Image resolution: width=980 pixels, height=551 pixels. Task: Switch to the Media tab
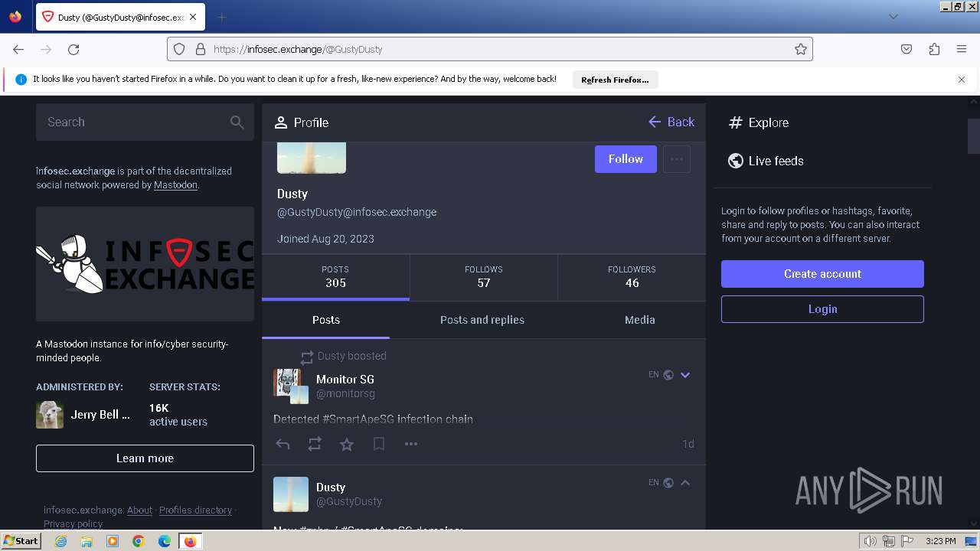(x=640, y=320)
